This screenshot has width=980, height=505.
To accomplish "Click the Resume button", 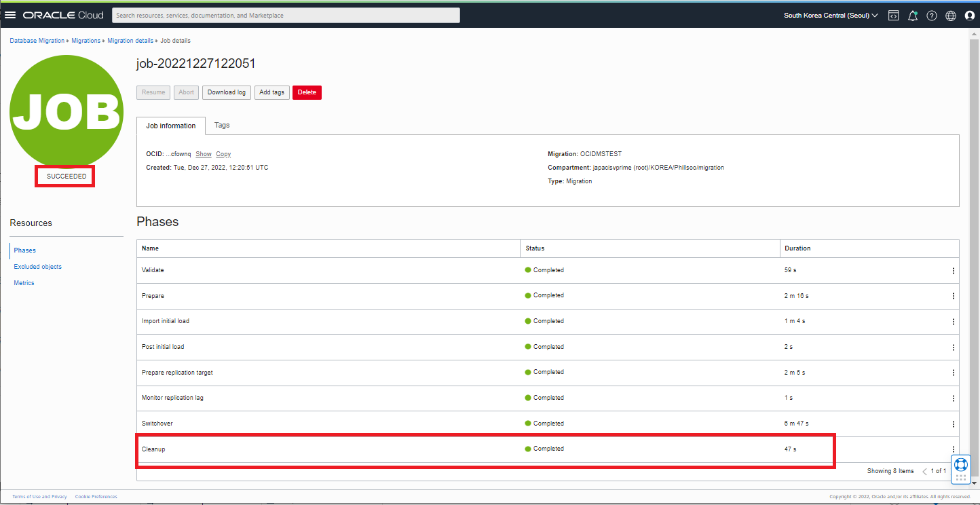I will coord(153,92).
